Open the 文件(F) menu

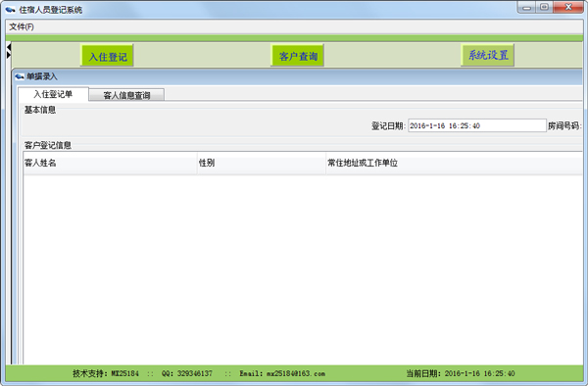click(22, 27)
